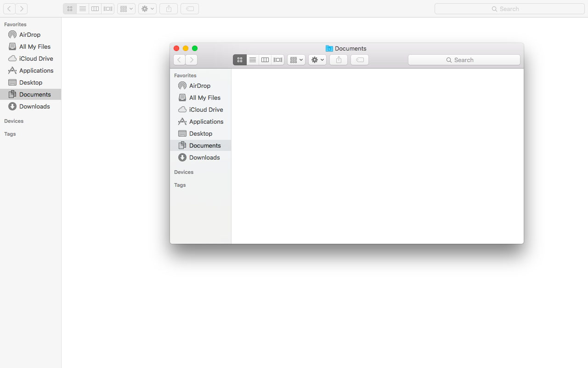Select All My Files in front window sidebar

[200, 98]
